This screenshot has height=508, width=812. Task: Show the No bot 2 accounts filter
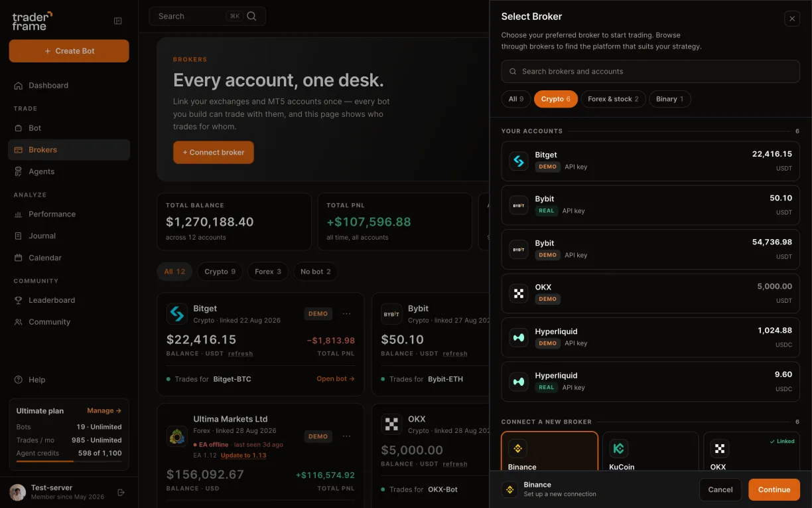point(315,272)
